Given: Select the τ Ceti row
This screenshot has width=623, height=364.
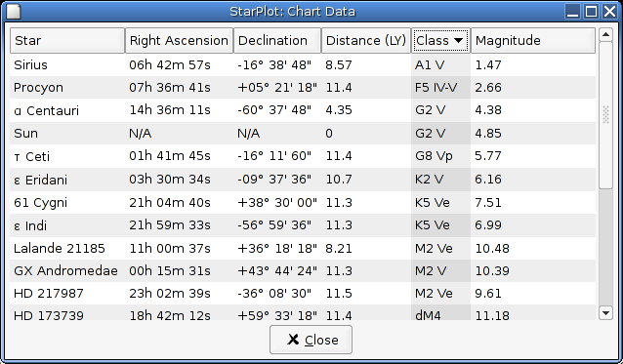Looking at the screenshot, I should click(x=303, y=156).
